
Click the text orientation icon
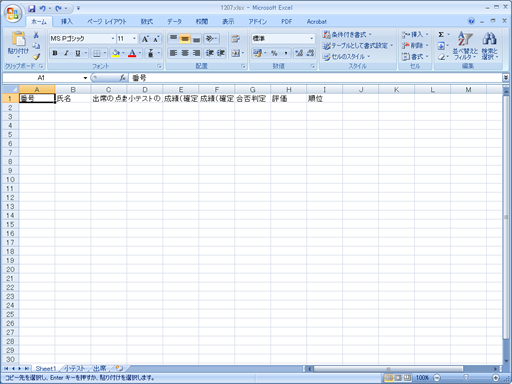[x=211, y=39]
